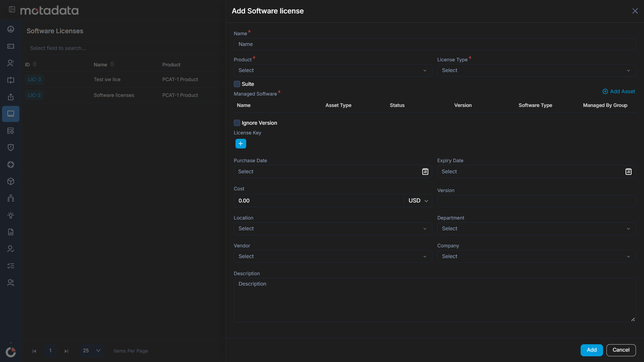The width and height of the screenshot is (644, 362).
Task: Check the Ignore Version checkbox
Action: coord(237,123)
